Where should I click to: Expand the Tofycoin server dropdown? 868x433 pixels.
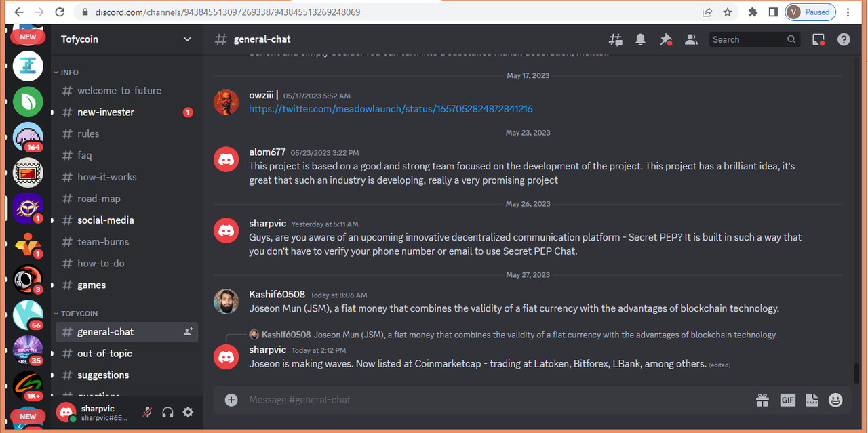[x=187, y=39]
